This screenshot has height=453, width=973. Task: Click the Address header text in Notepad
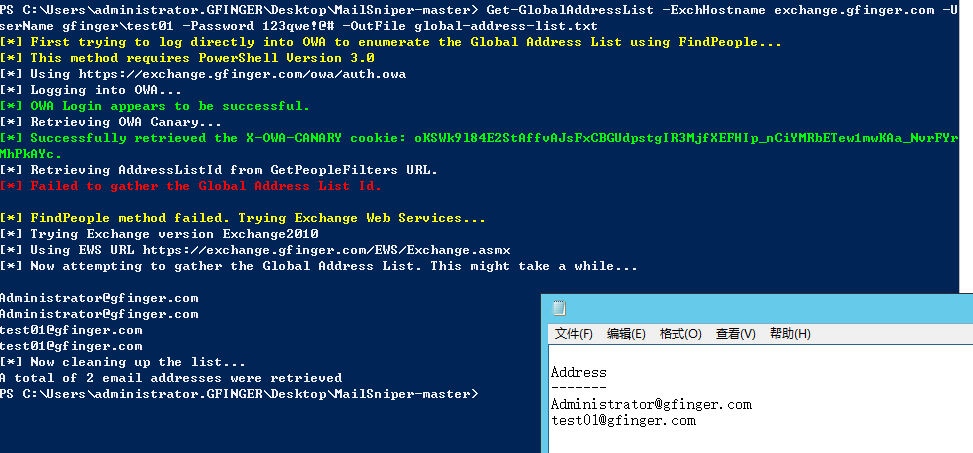coord(578,372)
